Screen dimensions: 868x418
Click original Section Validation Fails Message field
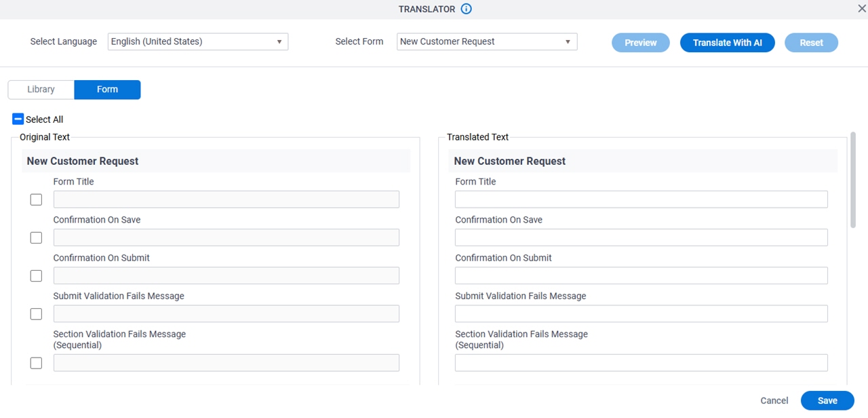point(226,363)
